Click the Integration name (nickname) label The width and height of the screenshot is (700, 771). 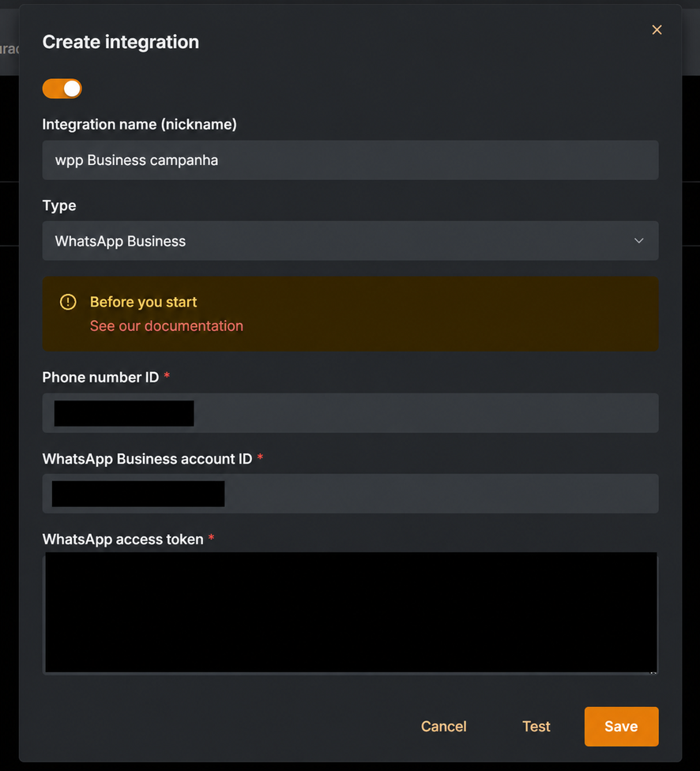(139, 124)
